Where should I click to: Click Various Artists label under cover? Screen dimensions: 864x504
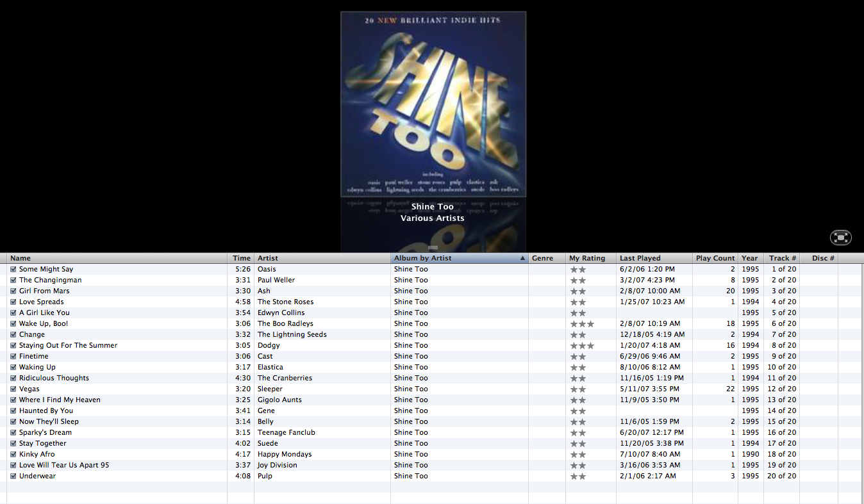433,218
